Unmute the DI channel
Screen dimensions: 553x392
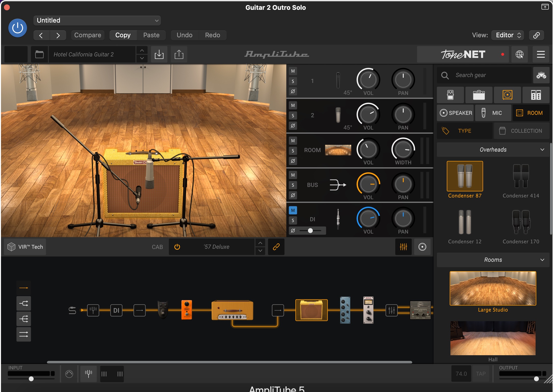click(293, 210)
